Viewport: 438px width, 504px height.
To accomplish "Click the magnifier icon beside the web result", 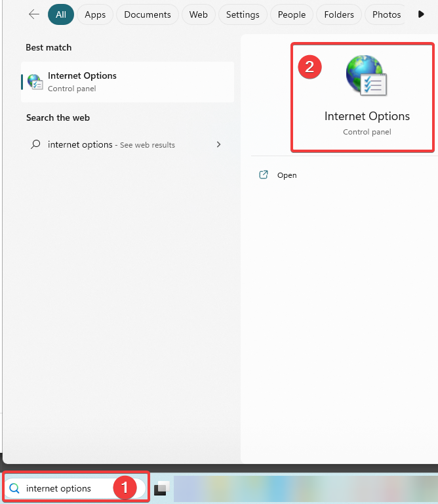I will [35, 144].
